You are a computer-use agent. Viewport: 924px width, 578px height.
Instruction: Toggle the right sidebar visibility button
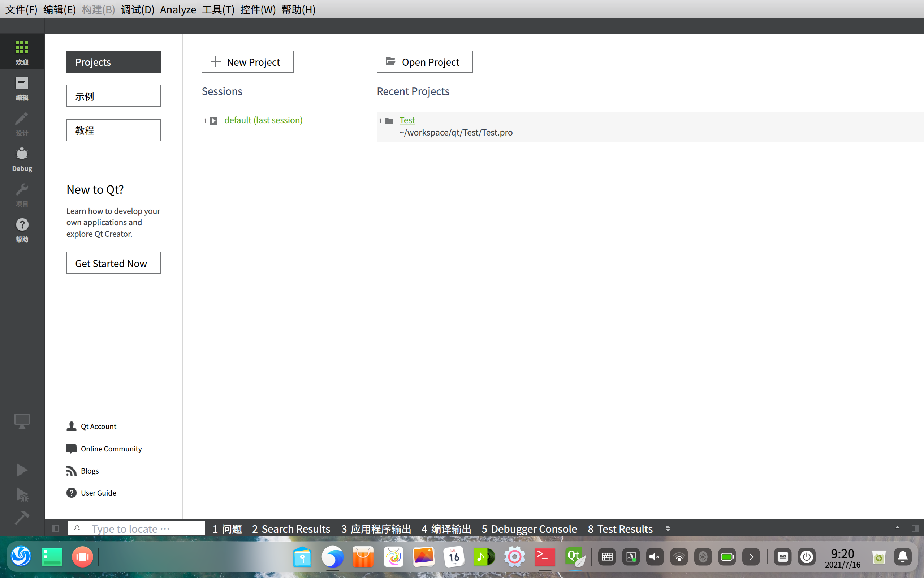click(x=915, y=528)
